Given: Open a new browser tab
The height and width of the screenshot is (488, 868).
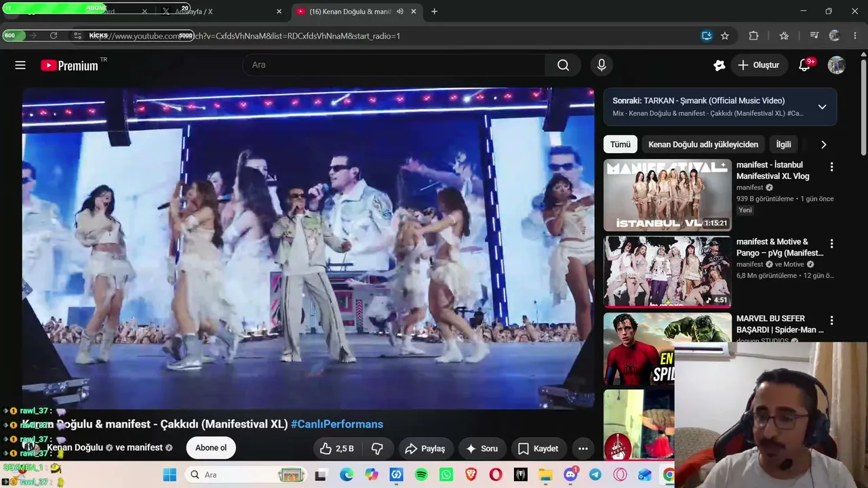Looking at the screenshot, I should pos(434,12).
